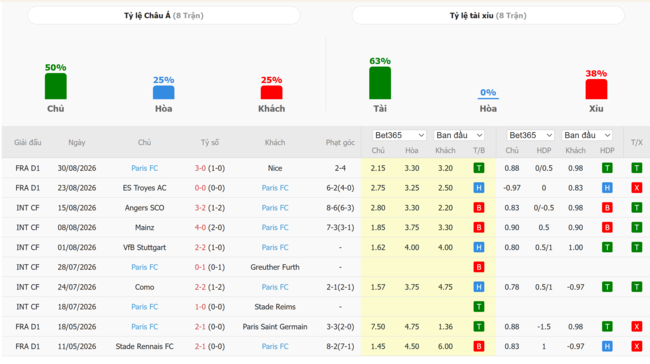
Task: Click the 2-2 score of VfB Stuttgart match
Action: click(200, 247)
